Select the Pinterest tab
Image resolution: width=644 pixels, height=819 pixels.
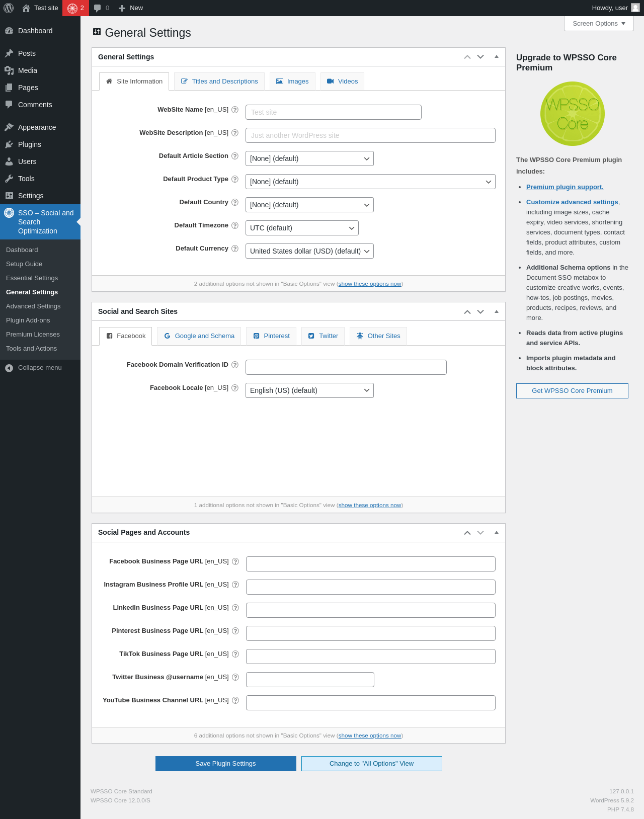pyautogui.click(x=271, y=336)
